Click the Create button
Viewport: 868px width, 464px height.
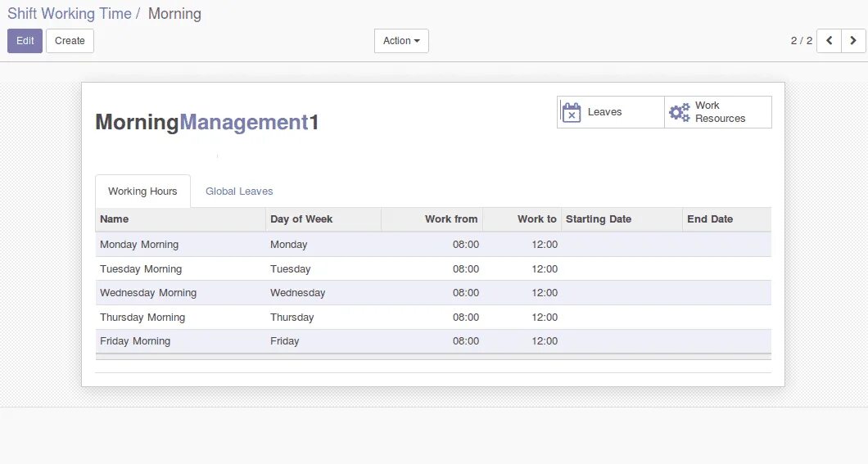(70, 41)
